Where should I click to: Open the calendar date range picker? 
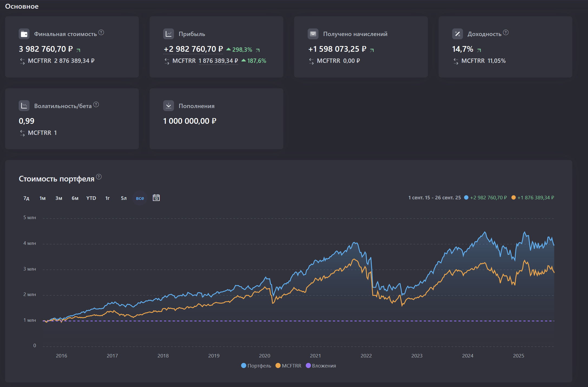pos(156,198)
